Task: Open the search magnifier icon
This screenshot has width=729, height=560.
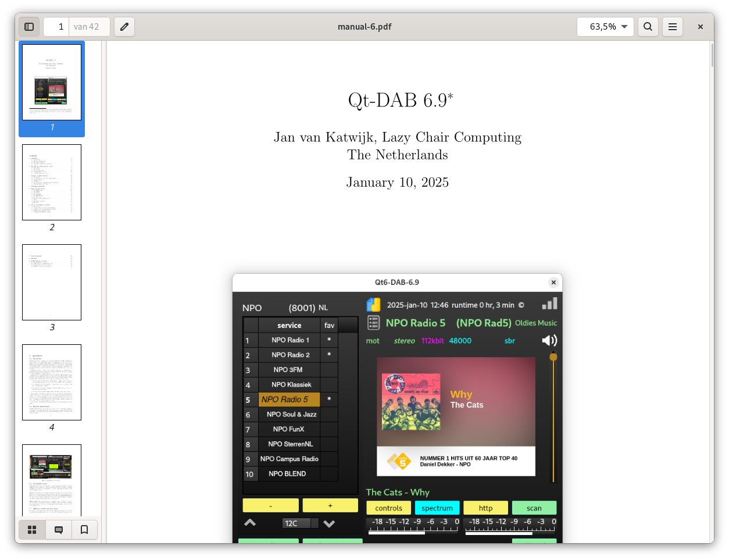Action: (648, 27)
